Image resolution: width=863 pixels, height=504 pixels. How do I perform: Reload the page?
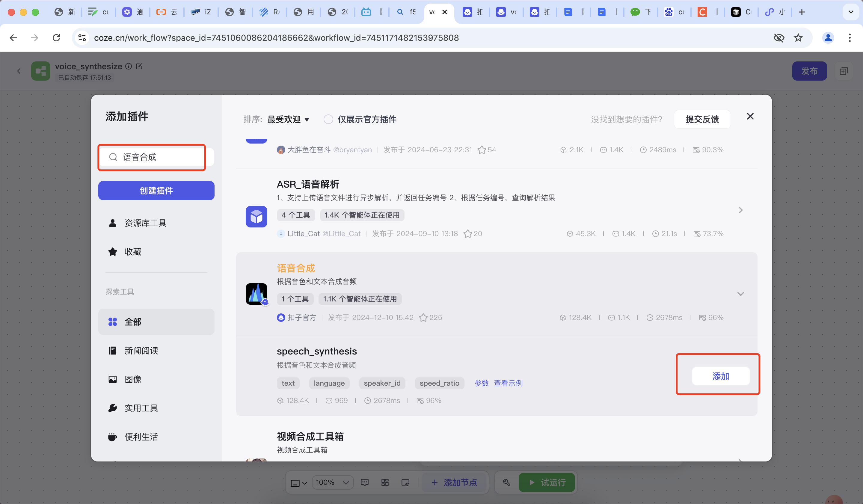click(56, 38)
